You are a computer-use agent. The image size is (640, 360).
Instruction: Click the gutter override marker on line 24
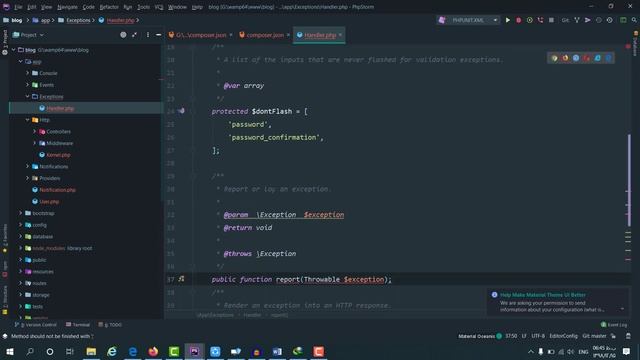tap(181, 111)
